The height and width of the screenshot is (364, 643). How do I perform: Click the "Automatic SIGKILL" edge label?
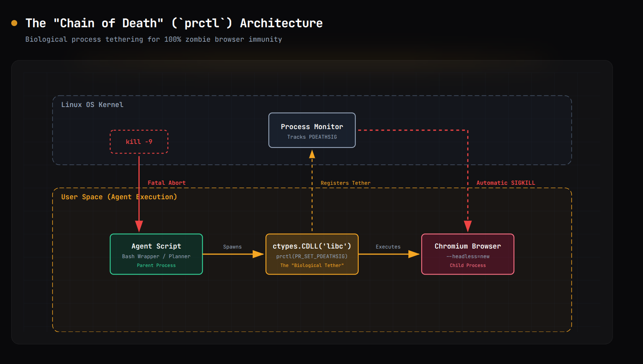click(506, 183)
